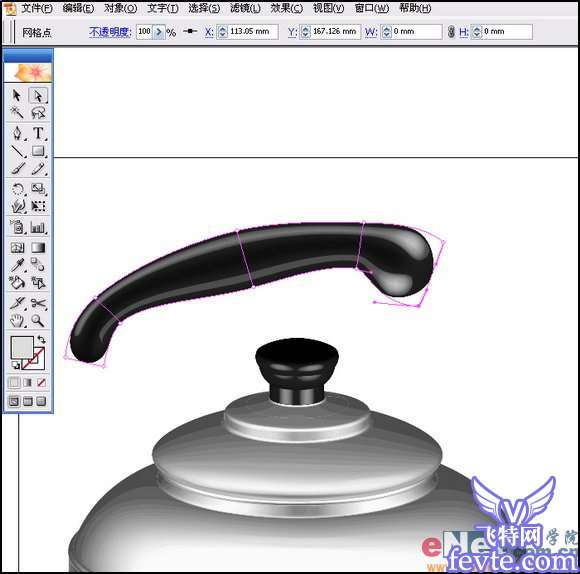The width and height of the screenshot is (580, 574).
Task: Select the Blend tool
Action: (38, 265)
